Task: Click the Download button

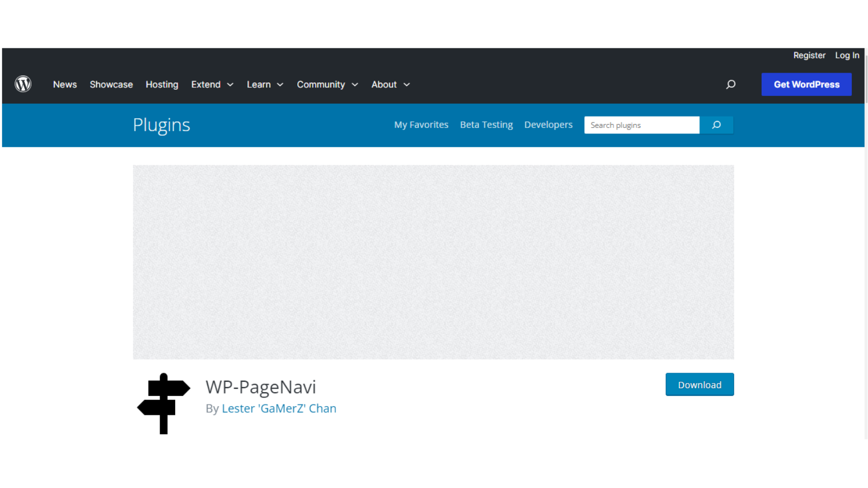Action: [x=699, y=384]
